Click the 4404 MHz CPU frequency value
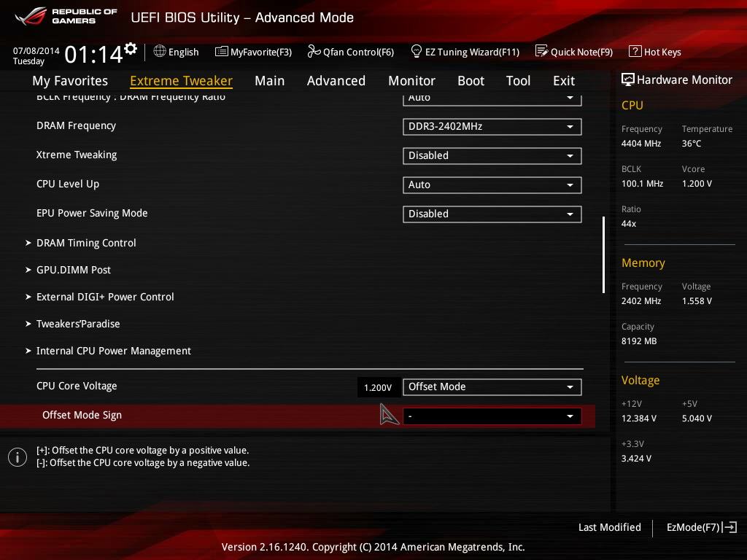 641,144
